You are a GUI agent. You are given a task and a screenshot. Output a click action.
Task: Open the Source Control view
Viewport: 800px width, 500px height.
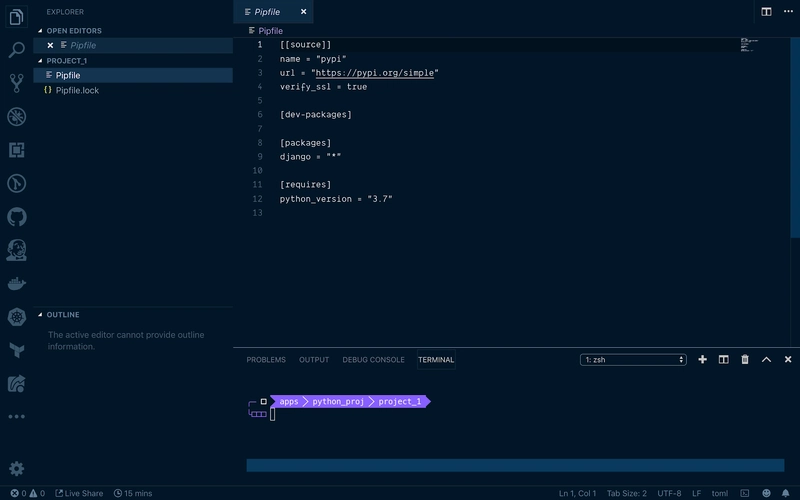[x=16, y=83]
